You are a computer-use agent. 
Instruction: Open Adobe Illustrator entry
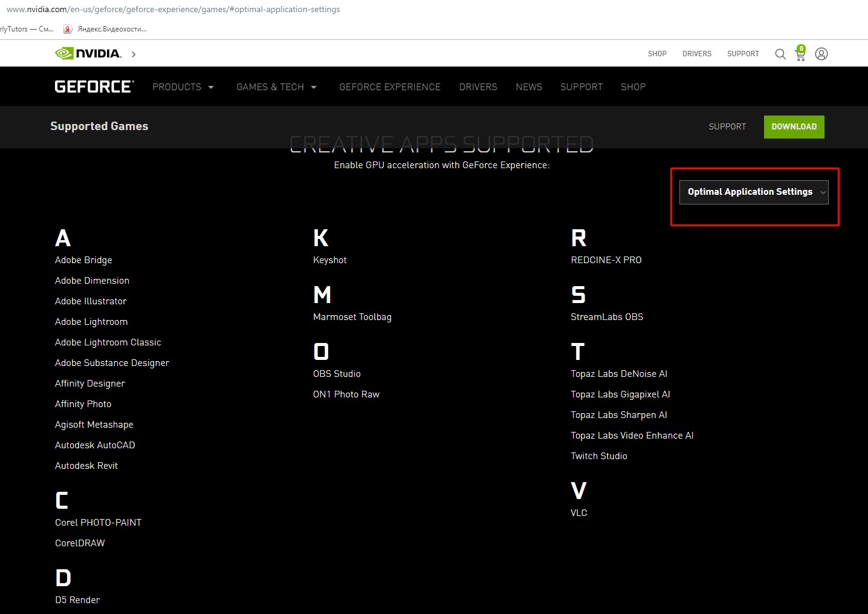click(91, 301)
